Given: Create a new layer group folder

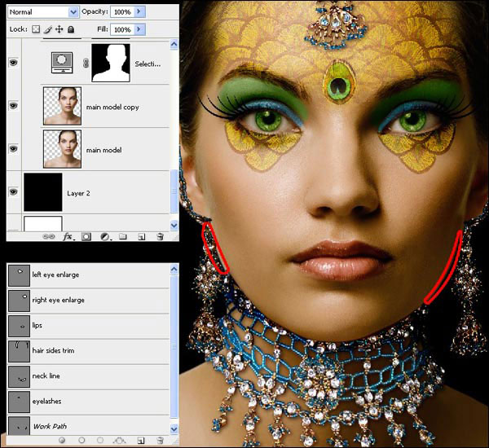Looking at the screenshot, I should coord(123,237).
